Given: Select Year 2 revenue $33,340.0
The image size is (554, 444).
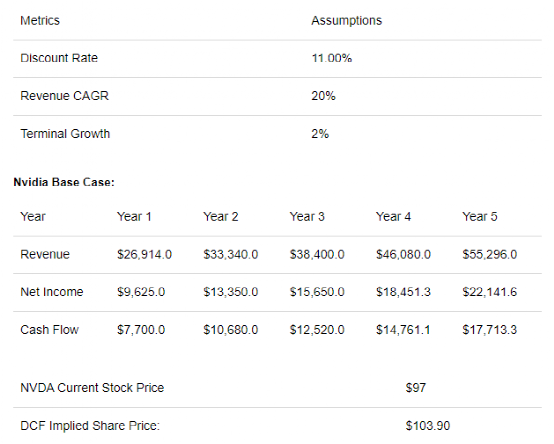Looking at the screenshot, I should point(231,254).
